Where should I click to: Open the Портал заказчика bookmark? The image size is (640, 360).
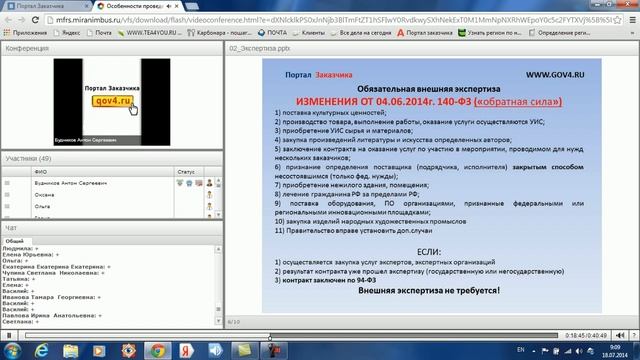click(x=424, y=33)
